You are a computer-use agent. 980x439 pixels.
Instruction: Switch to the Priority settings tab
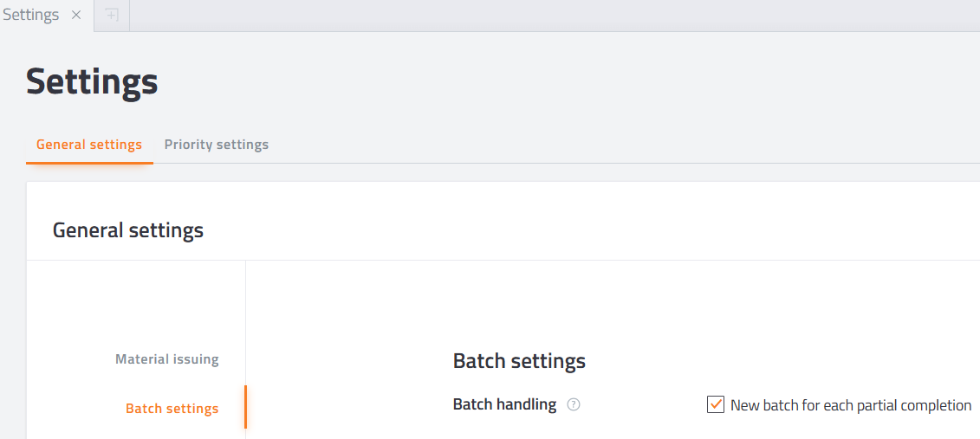[x=217, y=145]
